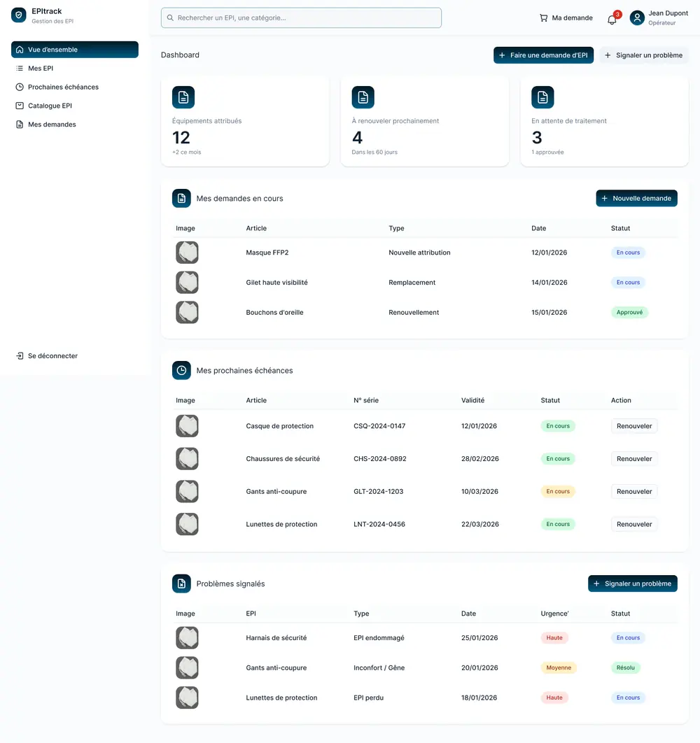Click the Haute urgency badge for Harnais de sécurité

[554, 638]
